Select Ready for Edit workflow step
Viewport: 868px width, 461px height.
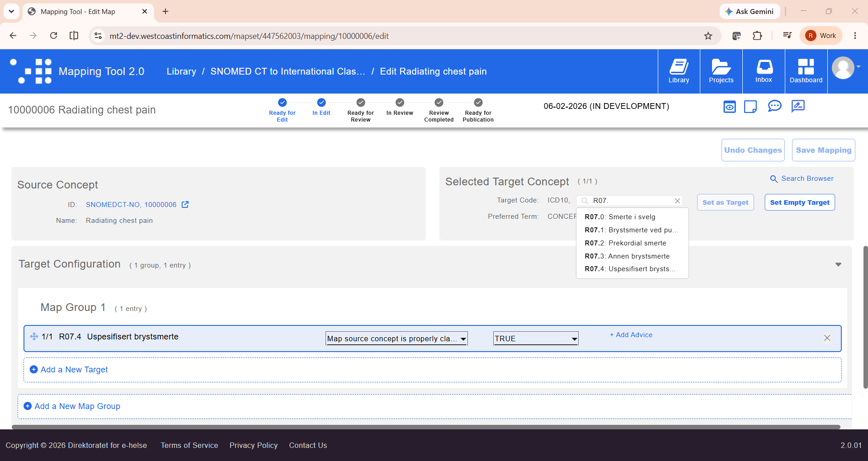point(282,110)
